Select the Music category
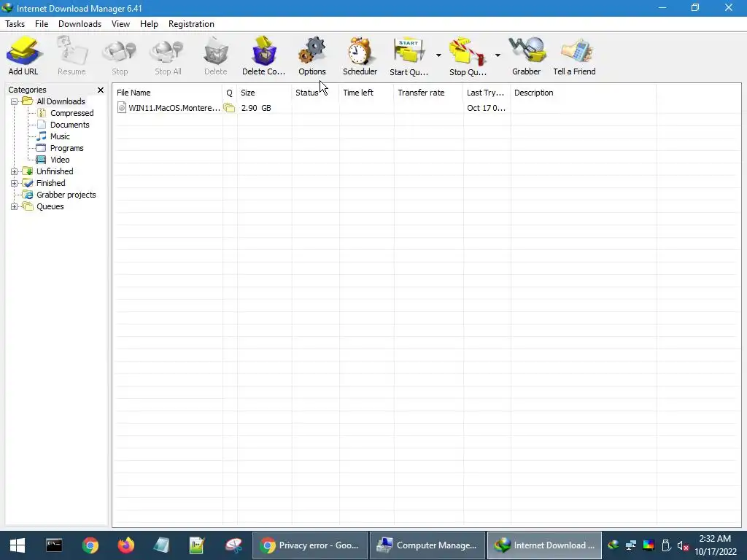Viewport: 747px width, 560px height. click(x=60, y=136)
